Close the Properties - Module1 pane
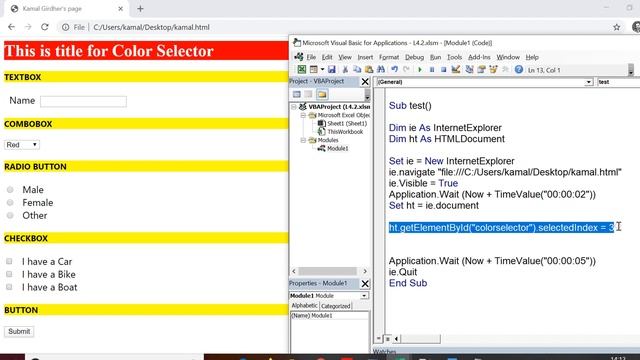The width and height of the screenshot is (640, 360). click(x=365, y=283)
